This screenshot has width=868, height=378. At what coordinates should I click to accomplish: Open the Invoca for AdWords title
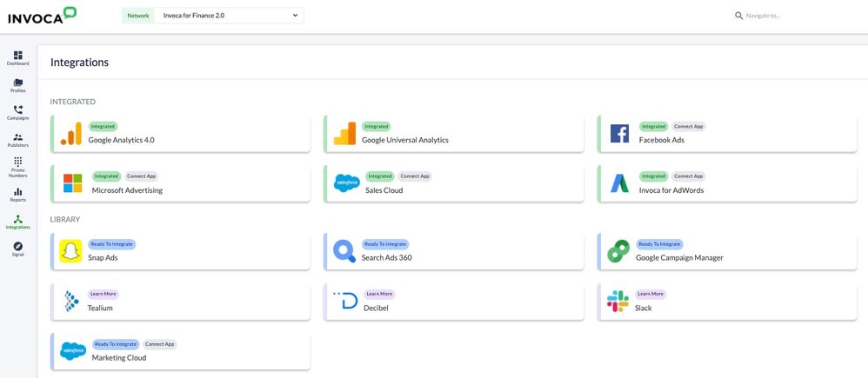pyautogui.click(x=671, y=190)
